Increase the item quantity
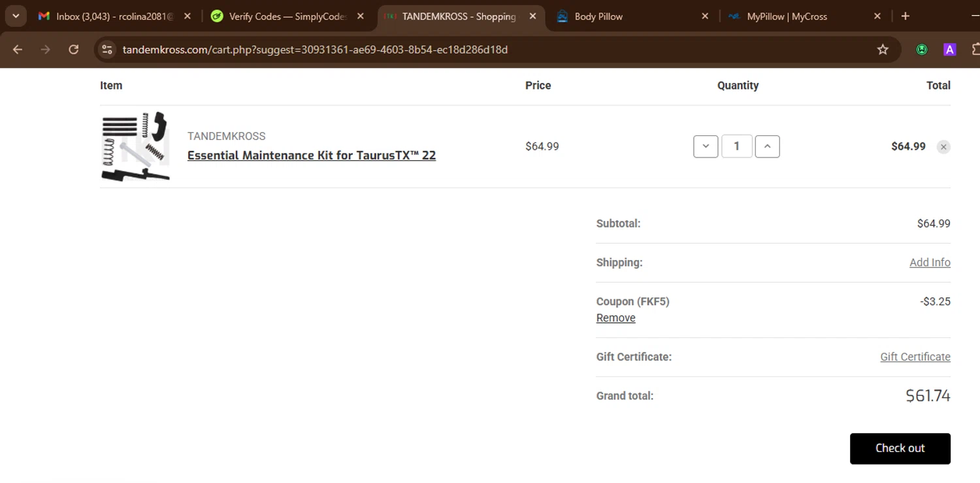The image size is (980, 483). coord(768,146)
